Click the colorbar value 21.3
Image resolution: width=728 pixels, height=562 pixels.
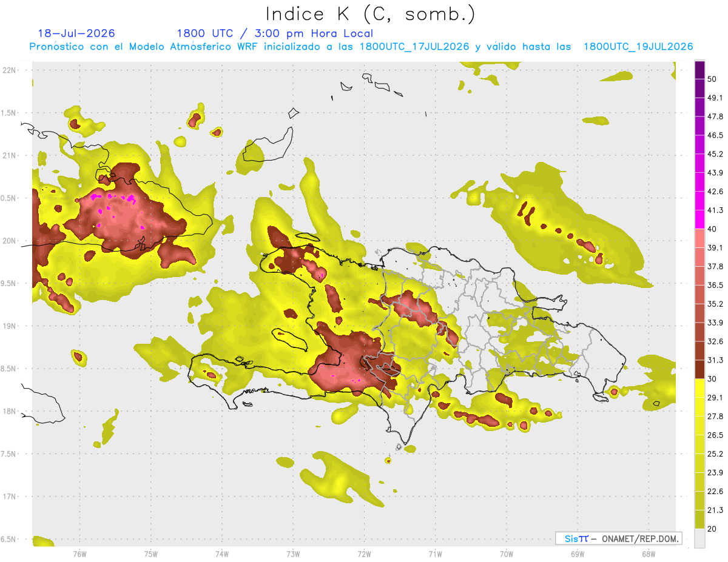pos(715,510)
